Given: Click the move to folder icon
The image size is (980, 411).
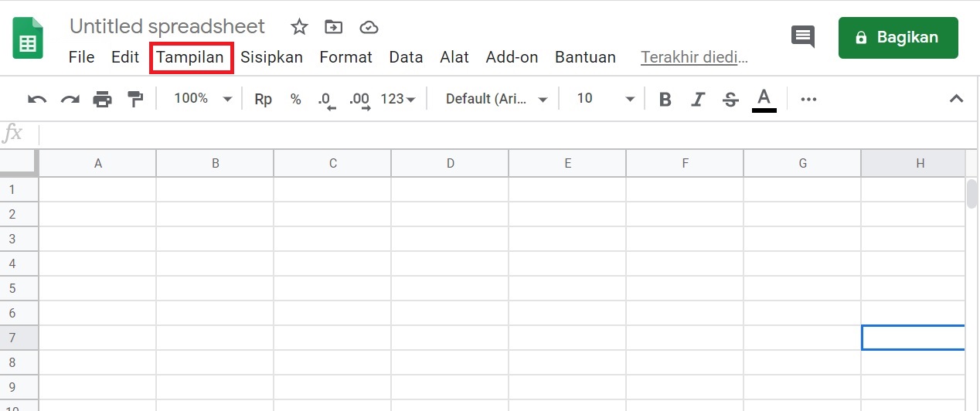Looking at the screenshot, I should [x=333, y=27].
